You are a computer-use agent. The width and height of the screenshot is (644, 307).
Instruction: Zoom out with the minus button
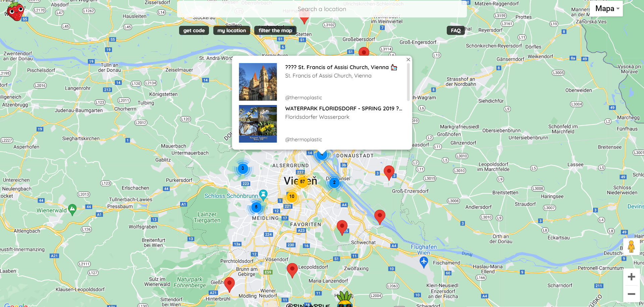(x=631, y=294)
